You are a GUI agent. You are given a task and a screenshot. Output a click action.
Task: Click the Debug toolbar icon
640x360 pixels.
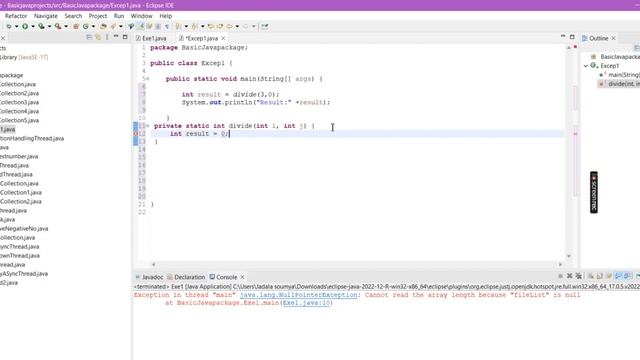tap(9, 27)
